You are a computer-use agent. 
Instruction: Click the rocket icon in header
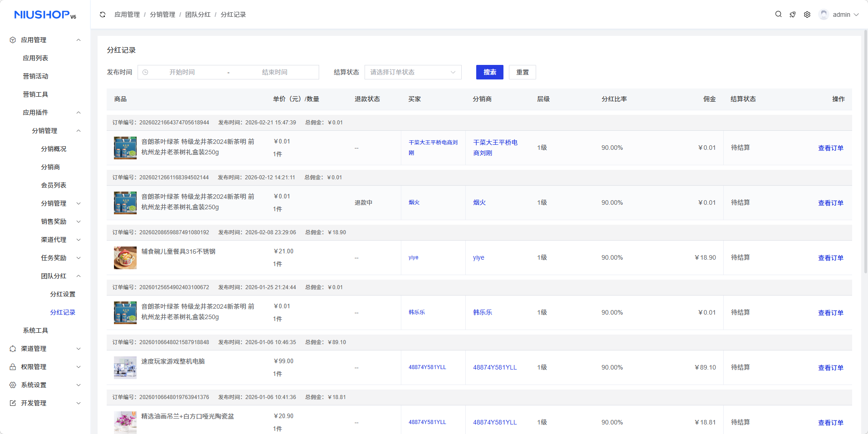(793, 15)
